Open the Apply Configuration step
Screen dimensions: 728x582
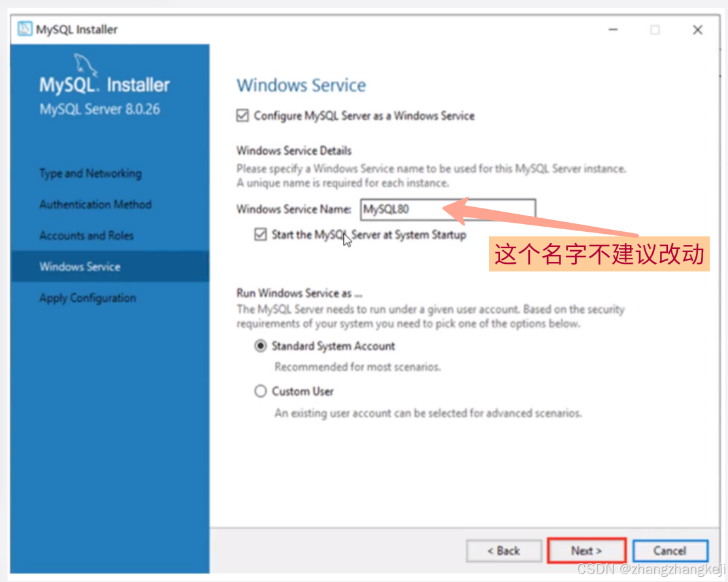tap(88, 298)
